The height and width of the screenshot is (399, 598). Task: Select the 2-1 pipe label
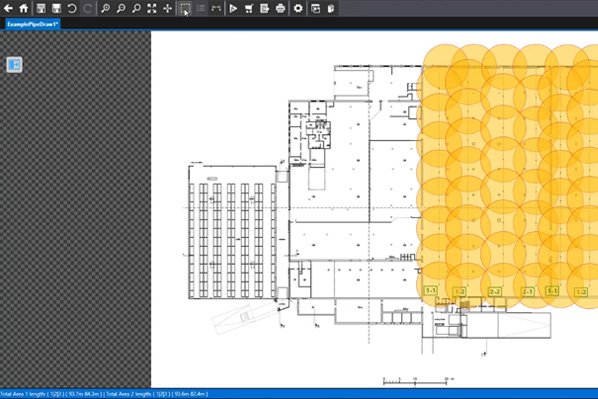[x=527, y=292]
